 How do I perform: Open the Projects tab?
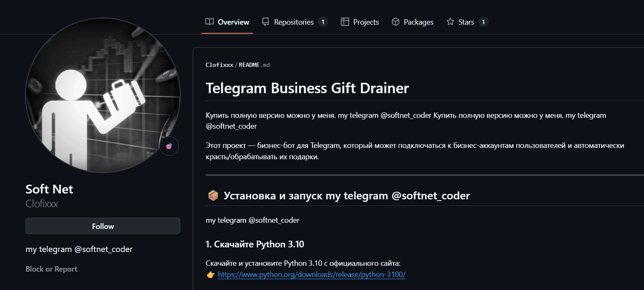coord(360,22)
